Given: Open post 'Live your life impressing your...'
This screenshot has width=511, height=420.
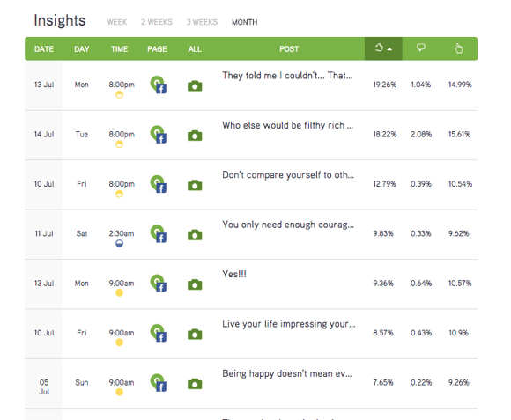Looking at the screenshot, I should click(289, 324).
